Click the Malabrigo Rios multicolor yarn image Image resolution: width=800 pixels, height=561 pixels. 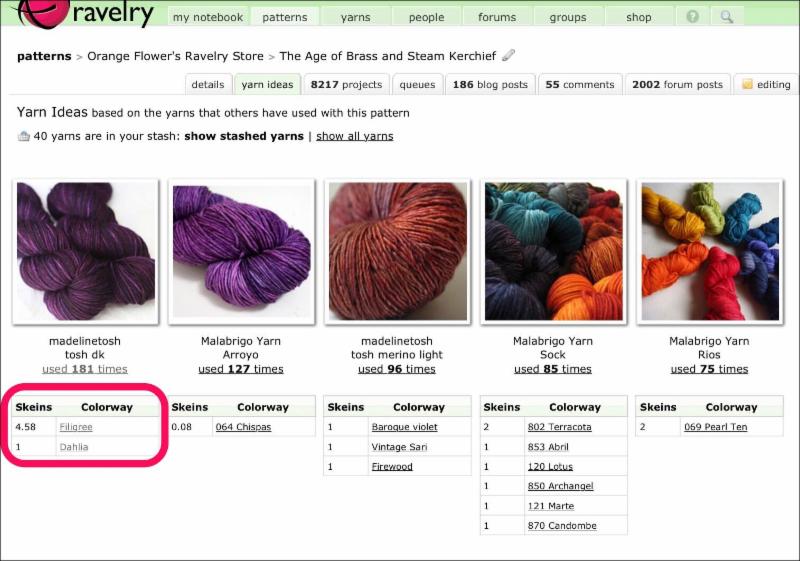click(710, 251)
